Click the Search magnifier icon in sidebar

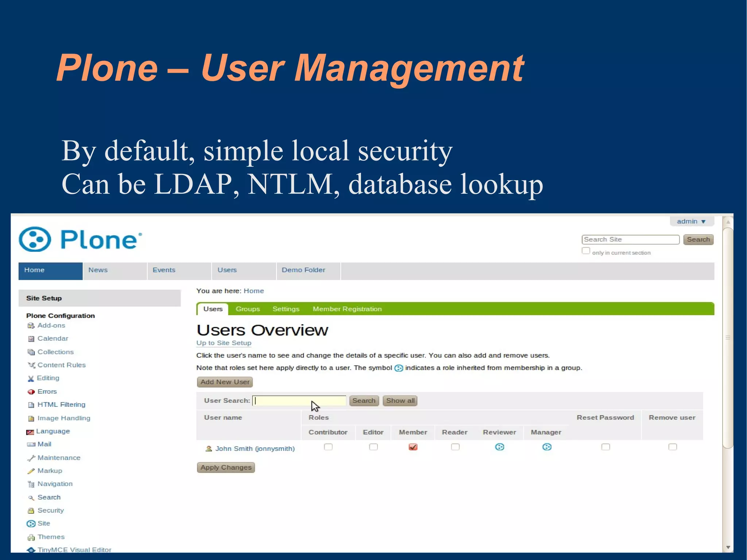pyautogui.click(x=31, y=498)
